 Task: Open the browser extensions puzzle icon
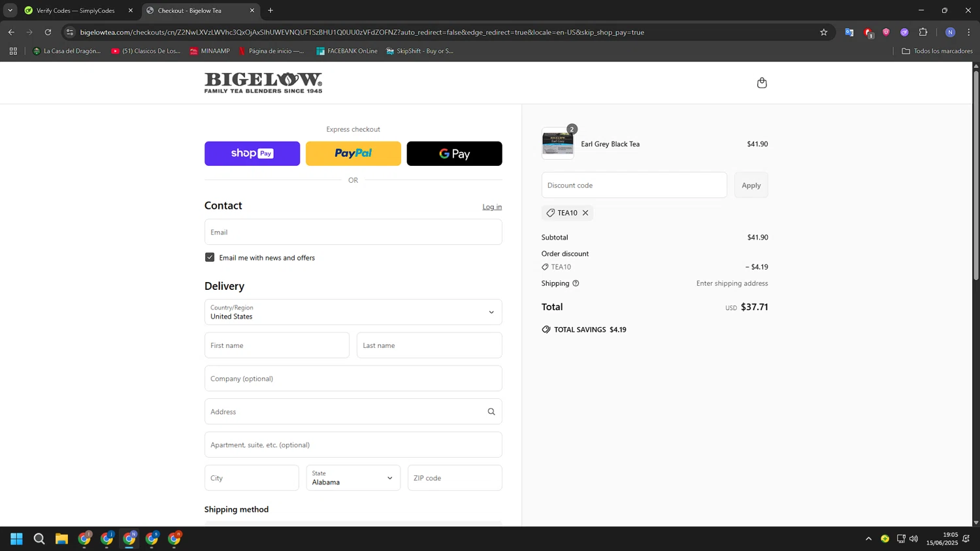(923, 32)
